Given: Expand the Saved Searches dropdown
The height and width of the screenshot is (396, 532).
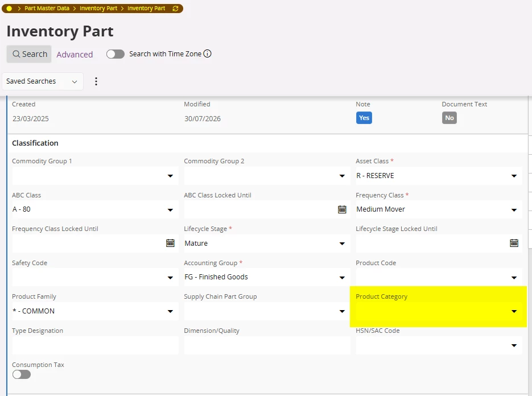Looking at the screenshot, I should point(43,81).
